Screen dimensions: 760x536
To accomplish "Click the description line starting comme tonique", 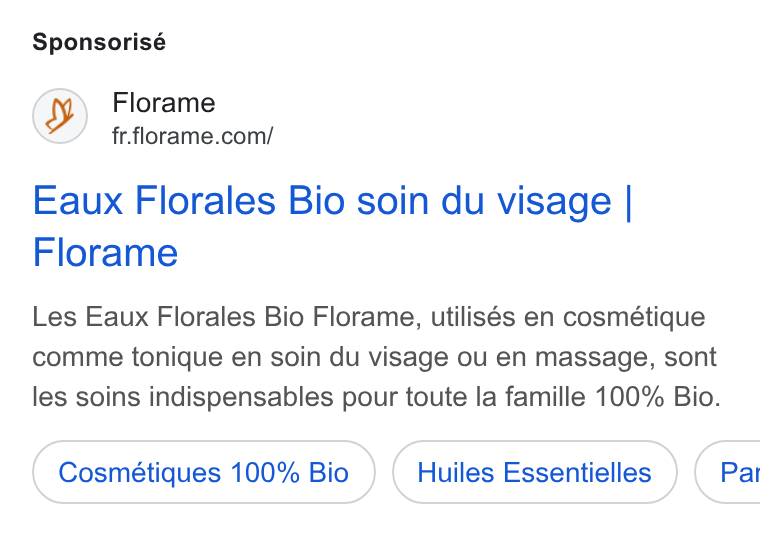I will pyautogui.click(x=374, y=357).
